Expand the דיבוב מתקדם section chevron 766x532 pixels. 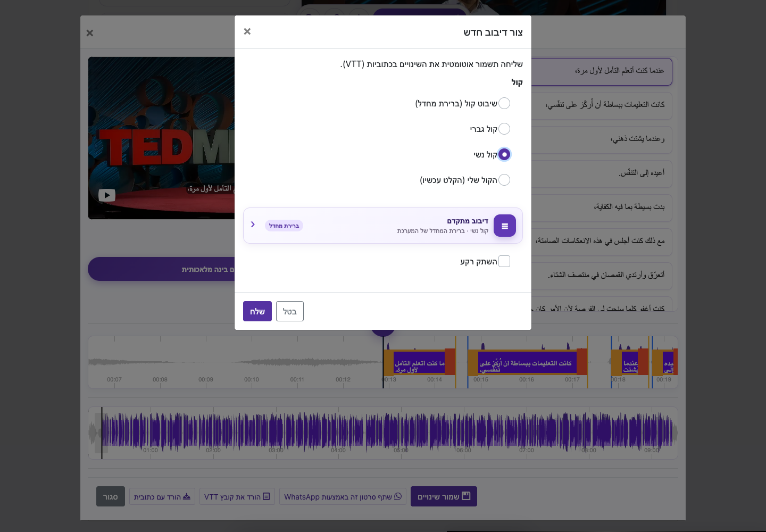click(x=253, y=225)
